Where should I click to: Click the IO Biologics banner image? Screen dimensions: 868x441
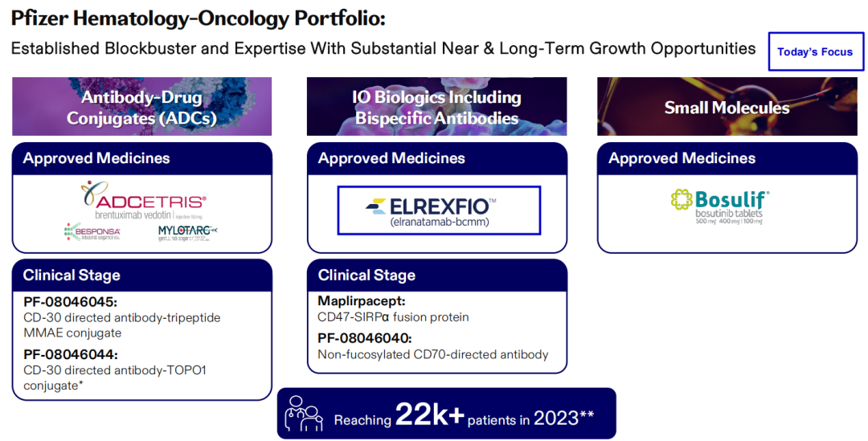(x=436, y=107)
